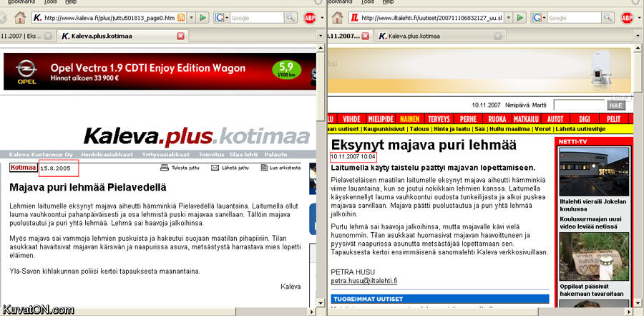644x316 pixels.
Task: Click Iltalehti site search field beside HAE
Action: (x=579, y=105)
